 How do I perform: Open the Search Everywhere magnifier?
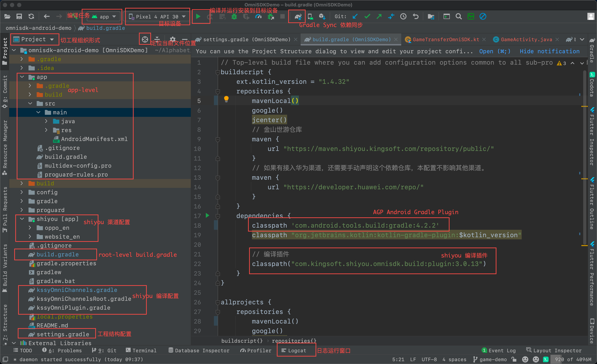pos(458,17)
